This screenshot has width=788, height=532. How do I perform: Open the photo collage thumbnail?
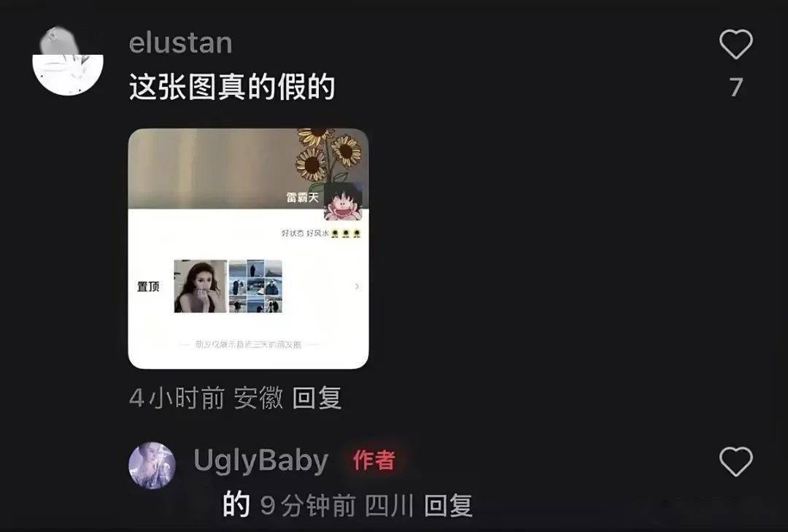(x=255, y=286)
